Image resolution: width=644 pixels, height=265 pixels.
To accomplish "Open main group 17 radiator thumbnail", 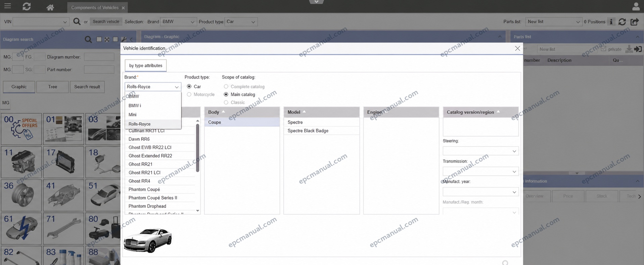I will 63,162.
